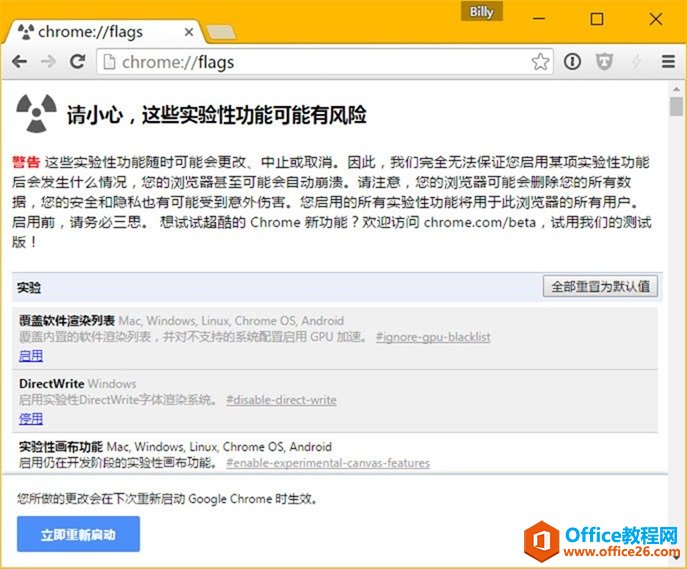Click the heading 请小心，这些实验性功能可能有风险
The width and height of the screenshot is (687, 569).
(x=216, y=115)
